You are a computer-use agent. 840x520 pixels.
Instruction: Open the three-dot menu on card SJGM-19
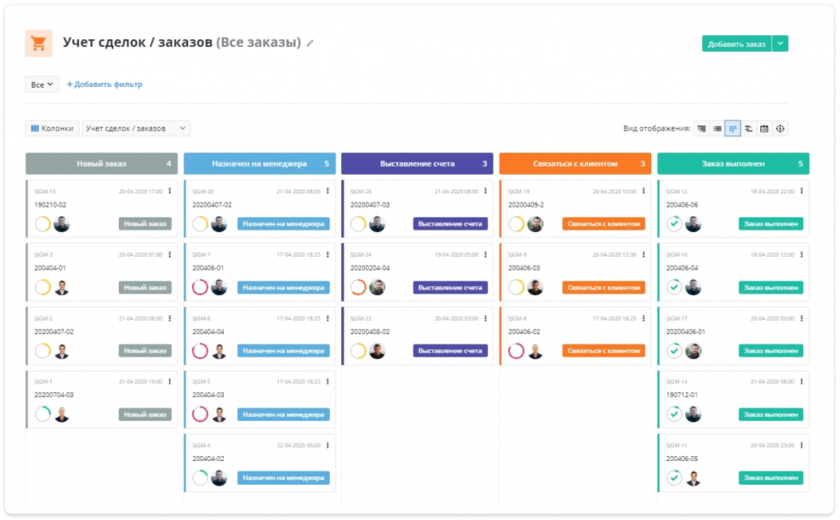[x=644, y=191]
